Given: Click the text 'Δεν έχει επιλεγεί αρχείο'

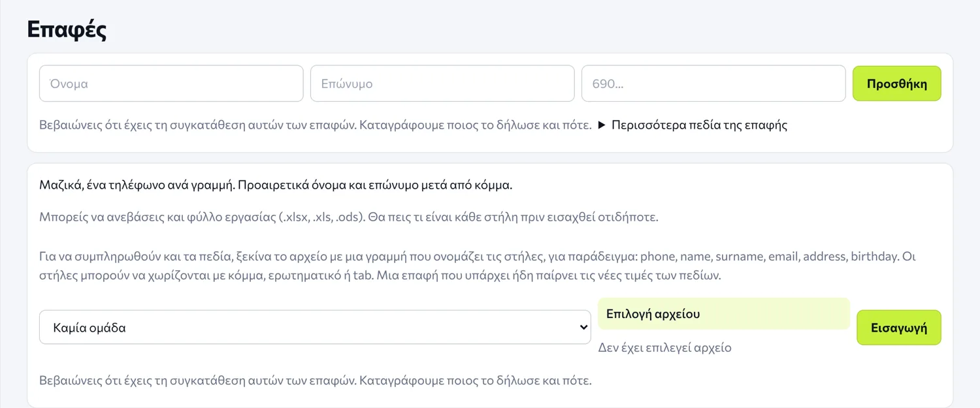Looking at the screenshot, I should click(664, 348).
